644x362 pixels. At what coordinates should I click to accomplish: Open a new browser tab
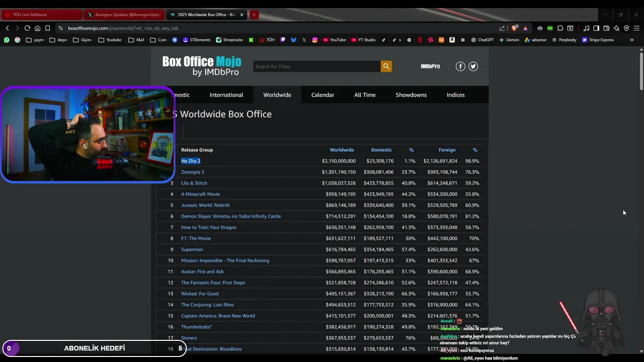pyautogui.click(x=254, y=15)
